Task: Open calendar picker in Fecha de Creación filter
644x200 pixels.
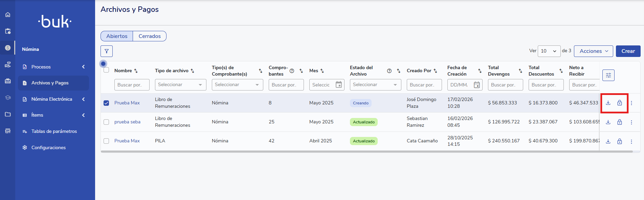Action: [476, 85]
